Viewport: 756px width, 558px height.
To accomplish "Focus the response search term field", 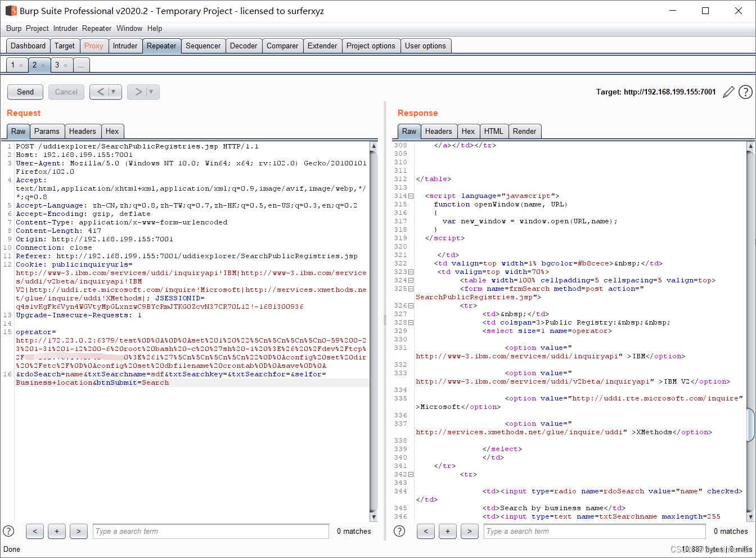I will pos(595,531).
